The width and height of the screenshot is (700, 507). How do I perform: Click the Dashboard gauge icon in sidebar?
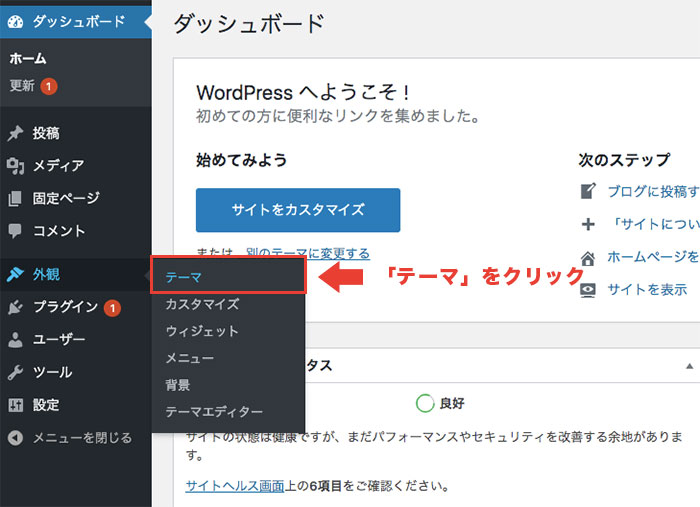[x=15, y=21]
